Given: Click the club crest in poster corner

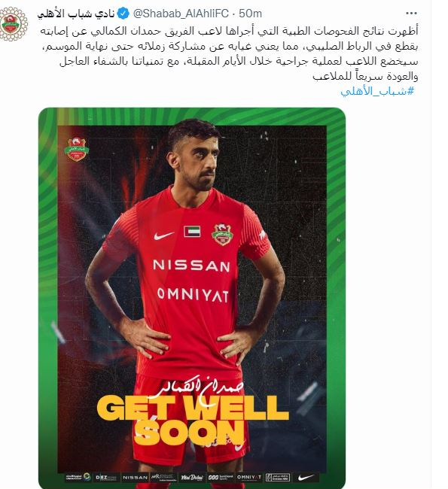Looking at the screenshot, I should 77,150.
